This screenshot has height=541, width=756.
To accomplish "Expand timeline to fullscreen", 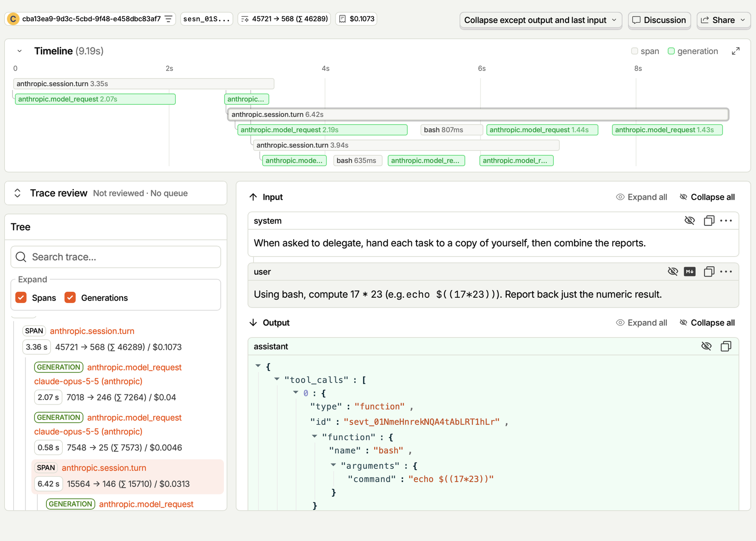I will (736, 51).
